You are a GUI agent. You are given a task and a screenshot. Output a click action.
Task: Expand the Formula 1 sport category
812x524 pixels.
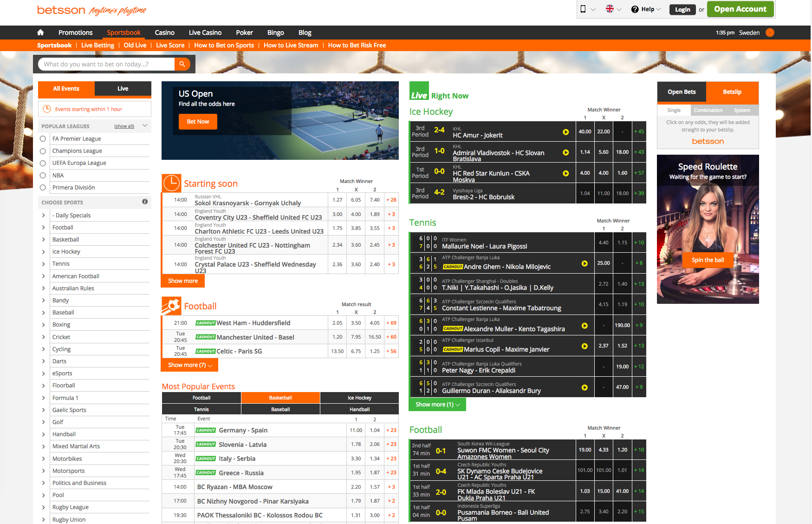(44, 398)
